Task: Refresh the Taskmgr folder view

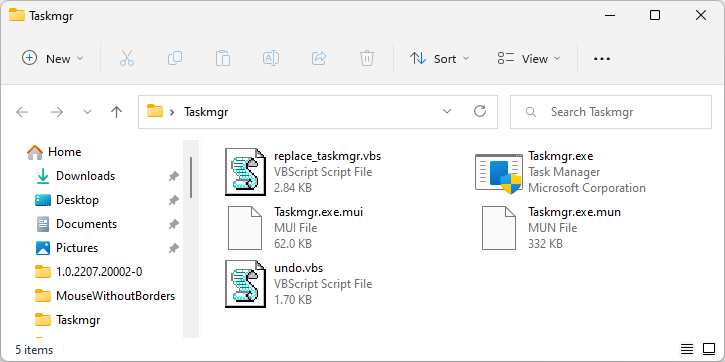Action: 480,111
